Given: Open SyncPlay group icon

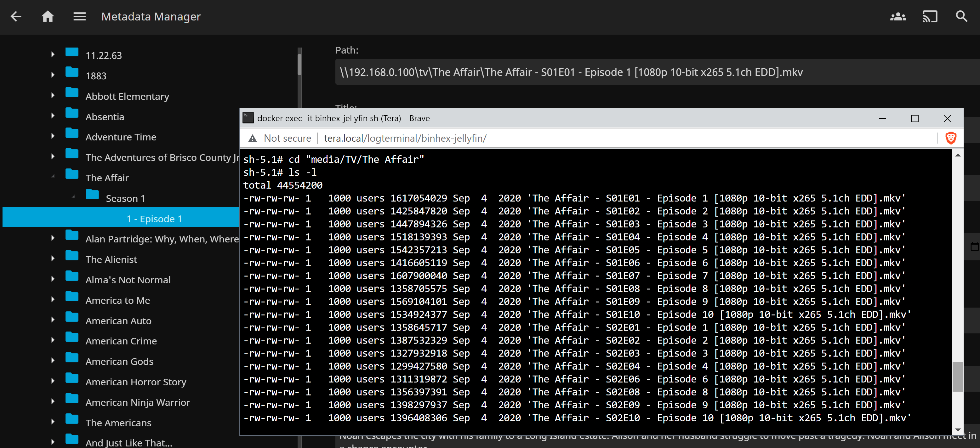Looking at the screenshot, I should tap(898, 16).
